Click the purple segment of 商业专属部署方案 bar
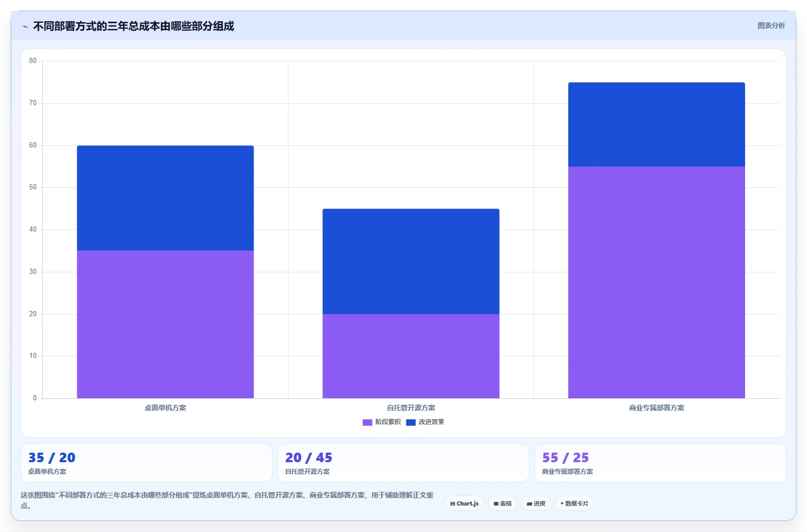The image size is (807, 532). (x=657, y=282)
